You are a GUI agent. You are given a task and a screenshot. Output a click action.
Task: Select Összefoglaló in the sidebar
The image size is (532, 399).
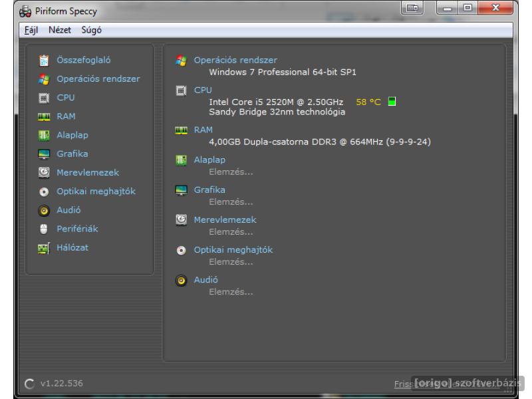pyautogui.click(x=84, y=60)
